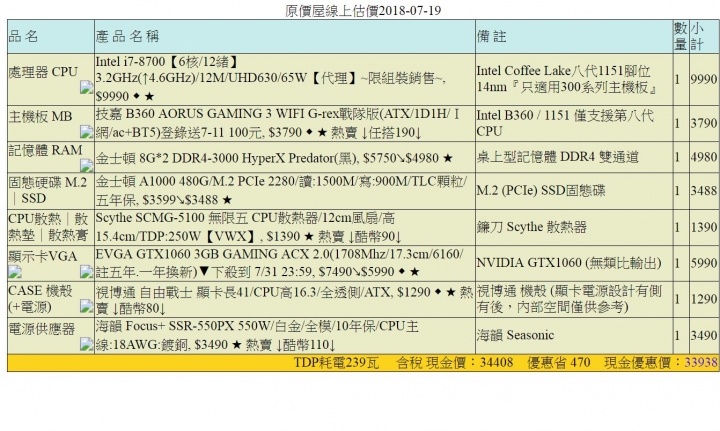Click the 鐮刀 Scythe 散熱器 remark
720x431 pixels.
tap(532, 227)
